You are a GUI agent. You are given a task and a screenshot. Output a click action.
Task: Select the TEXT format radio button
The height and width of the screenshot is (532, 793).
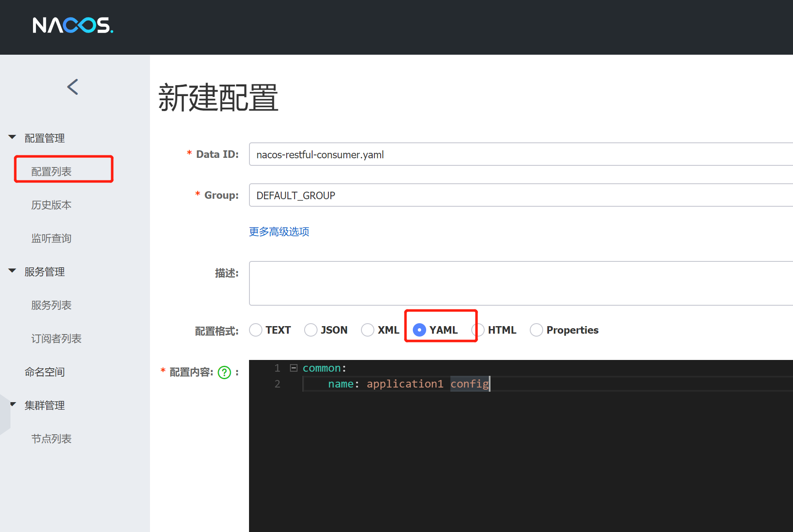pos(256,330)
